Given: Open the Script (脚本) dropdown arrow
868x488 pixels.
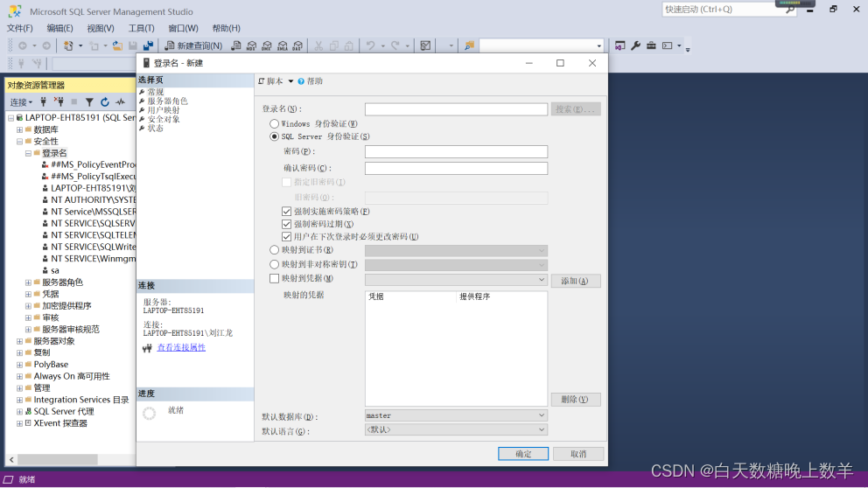Looking at the screenshot, I should pos(290,81).
